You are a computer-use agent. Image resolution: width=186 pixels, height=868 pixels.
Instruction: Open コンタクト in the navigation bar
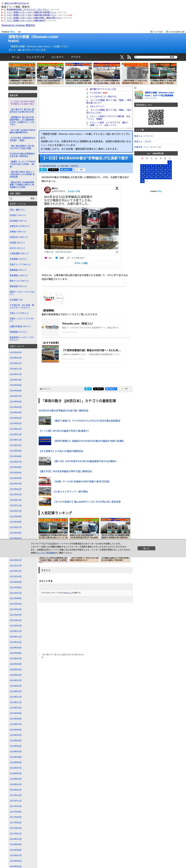click(x=57, y=57)
